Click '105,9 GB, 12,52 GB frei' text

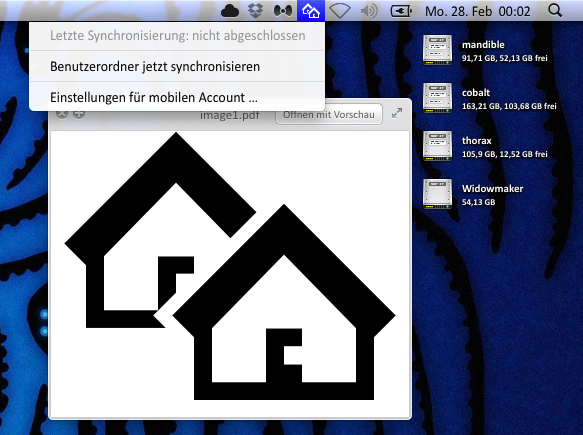pos(505,154)
